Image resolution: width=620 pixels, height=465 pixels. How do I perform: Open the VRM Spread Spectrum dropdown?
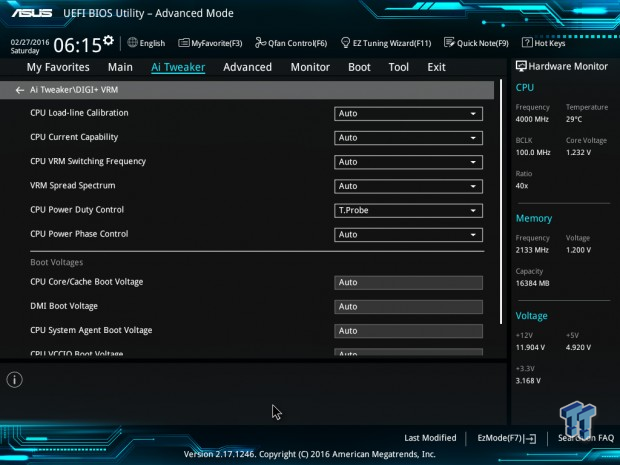point(408,186)
